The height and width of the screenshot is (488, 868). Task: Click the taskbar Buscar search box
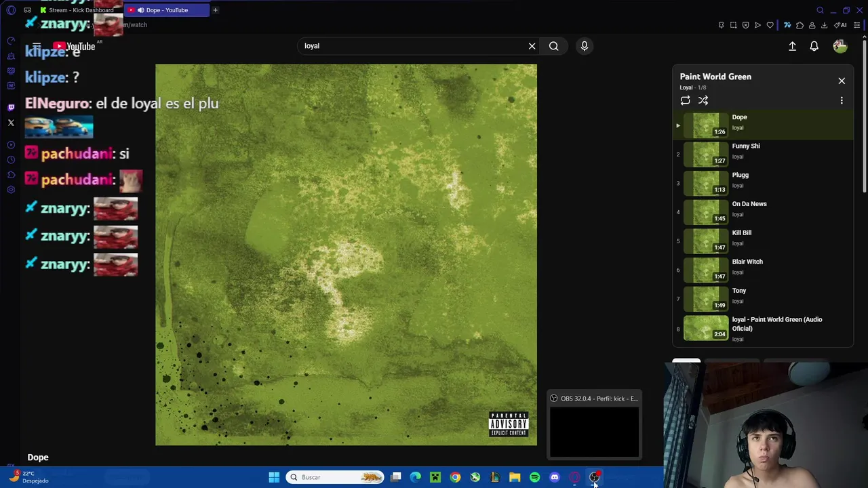point(335,477)
